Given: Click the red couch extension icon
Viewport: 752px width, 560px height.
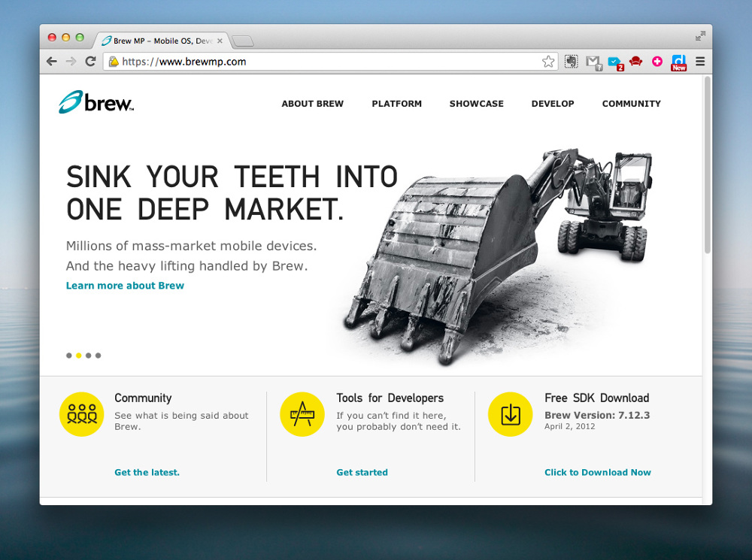Looking at the screenshot, I should pyautogui.click(x=636, y=62).
